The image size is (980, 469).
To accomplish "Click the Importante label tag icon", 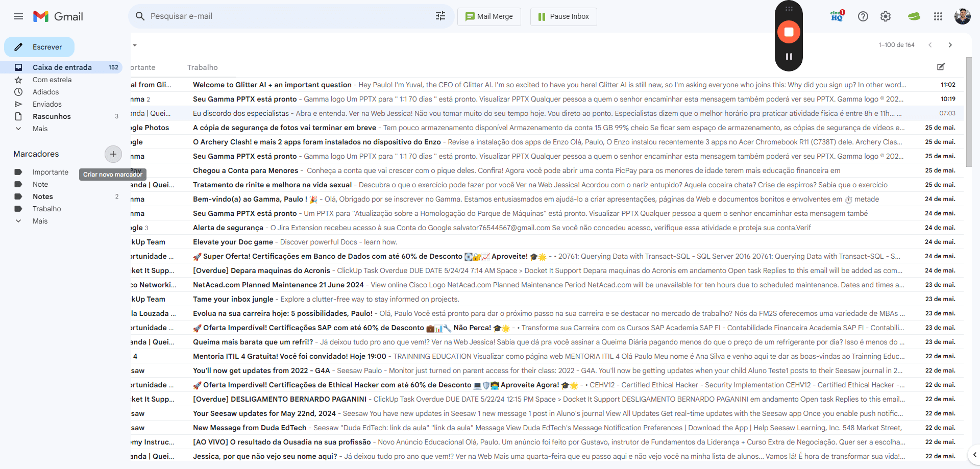I will pyautogui.click(x=18, y=172).
